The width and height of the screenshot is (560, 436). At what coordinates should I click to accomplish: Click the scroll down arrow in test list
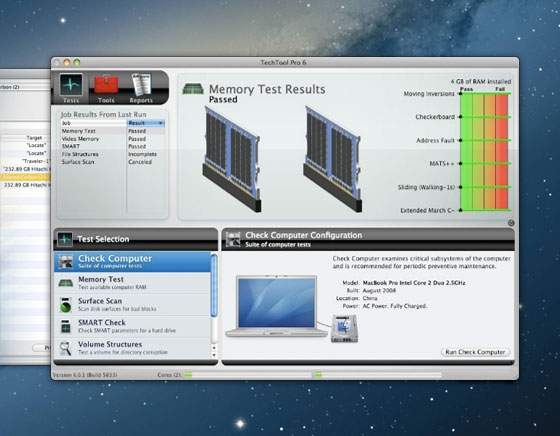[214, 355]
